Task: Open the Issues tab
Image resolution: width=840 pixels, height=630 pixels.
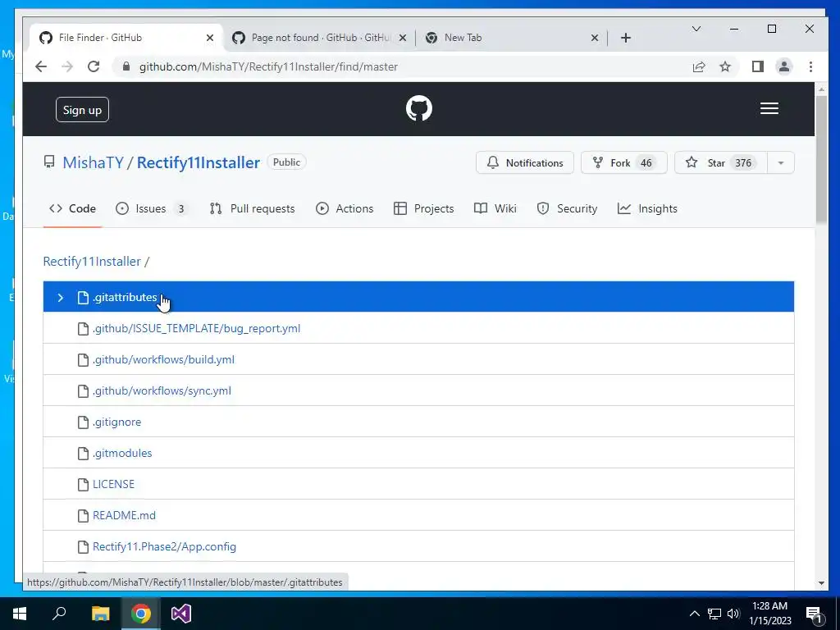Action: coord(152,208)
